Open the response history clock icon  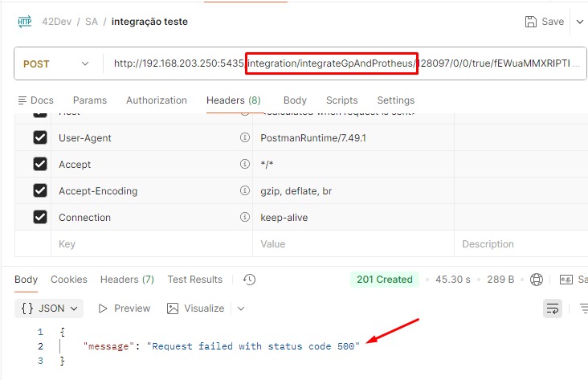coord(249,280)
